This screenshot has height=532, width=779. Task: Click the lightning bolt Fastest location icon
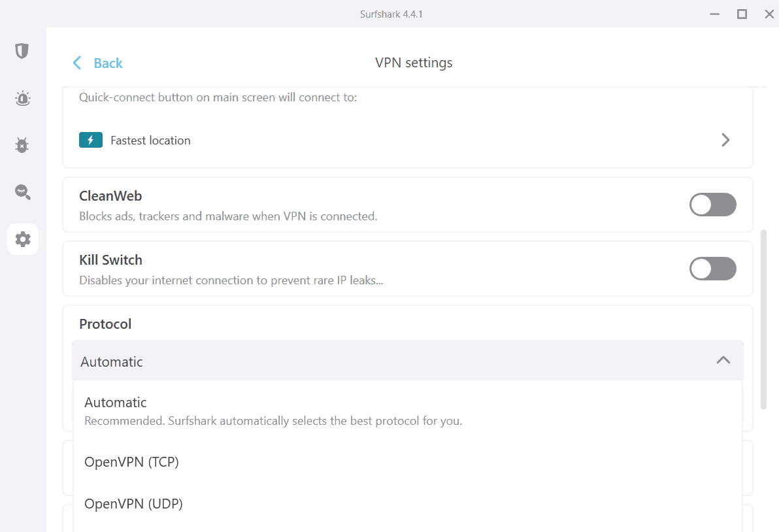tap(91, 140)
